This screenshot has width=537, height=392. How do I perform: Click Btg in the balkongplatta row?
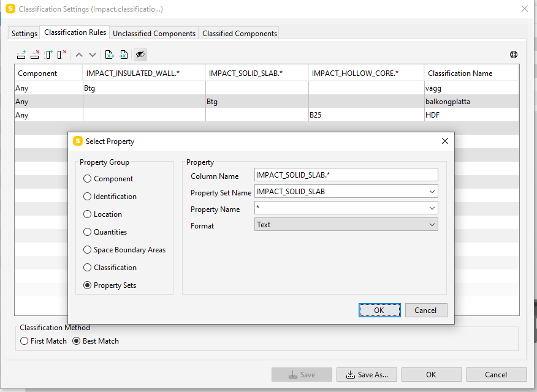coord(257,102)
